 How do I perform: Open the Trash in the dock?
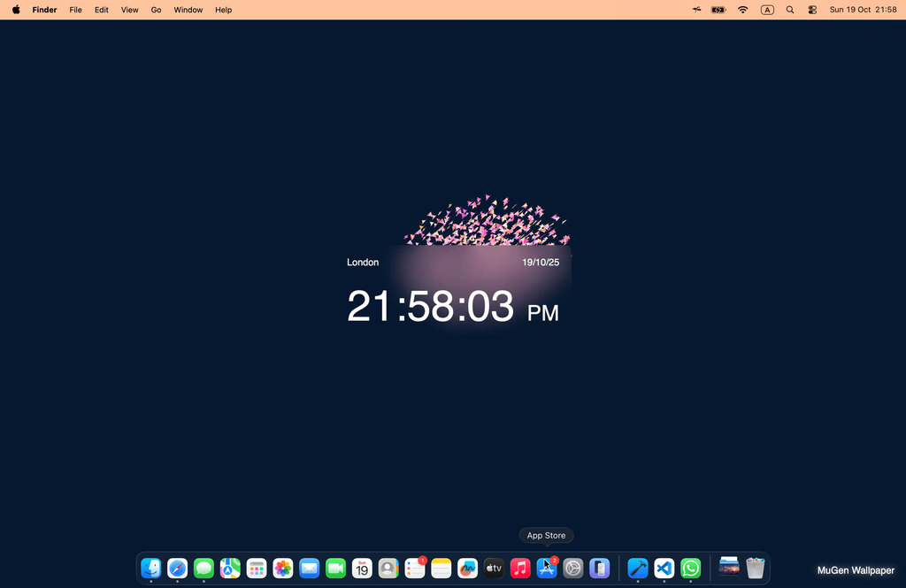(755, 568)
